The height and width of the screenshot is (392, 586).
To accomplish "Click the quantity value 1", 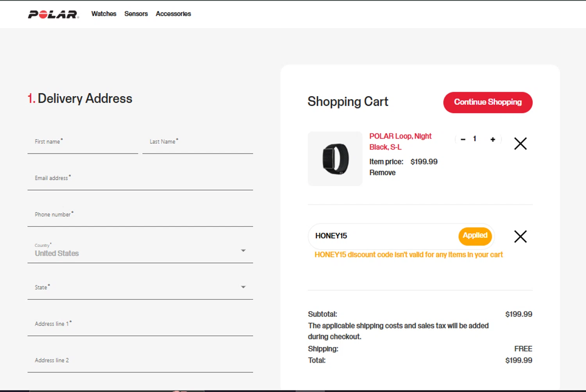I will click(x=475, y=139).
